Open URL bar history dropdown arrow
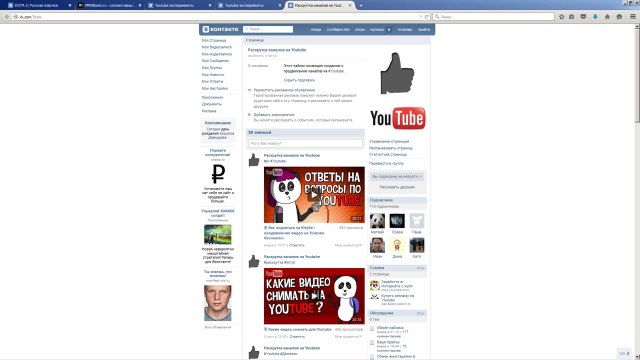 [420, 17]
